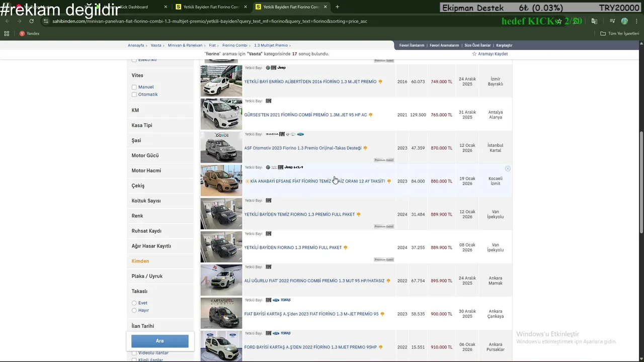The image size is (644, 362).
Task: Close the Kick Dashboard tab
Action: [166, 7]
